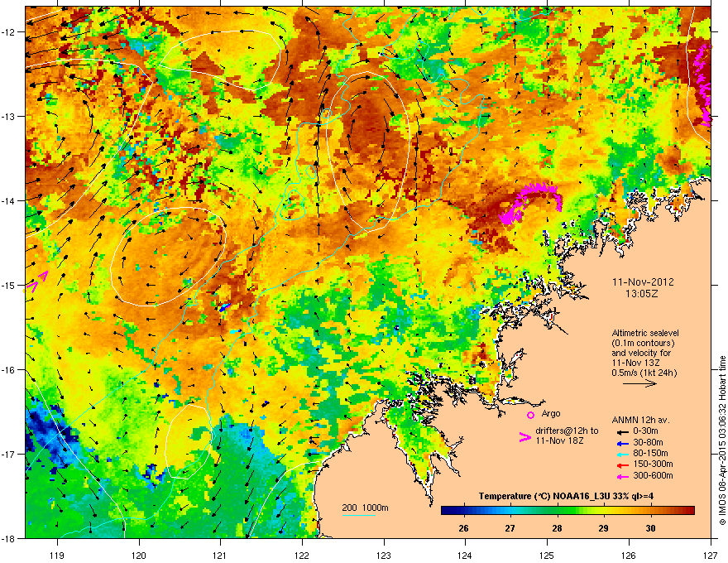This screenshot has width=728, height=563.
Task: Click the '0.5m/s (1kt 24h)' text
Action: click(x=644, y=373)
